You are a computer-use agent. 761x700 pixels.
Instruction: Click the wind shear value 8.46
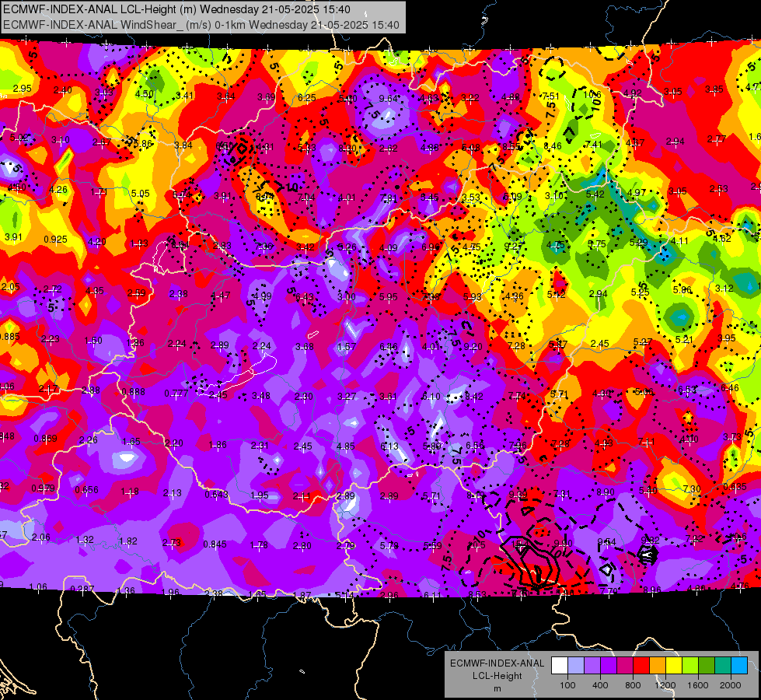tap(553, 145)
